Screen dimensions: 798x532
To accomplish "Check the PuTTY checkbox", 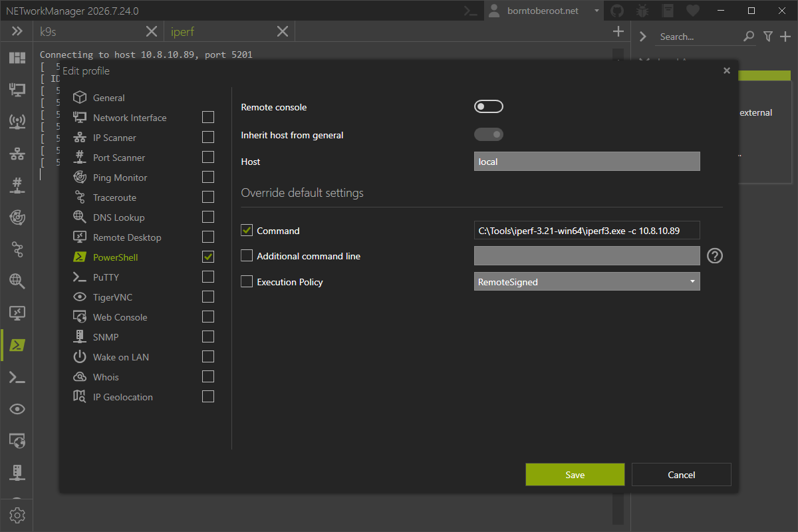I will click(x=208, y=277).
